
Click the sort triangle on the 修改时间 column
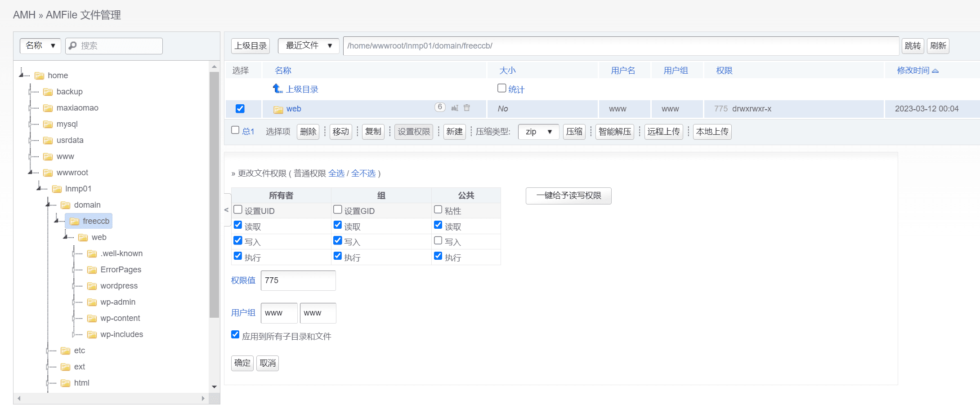(x=936, y=70)
